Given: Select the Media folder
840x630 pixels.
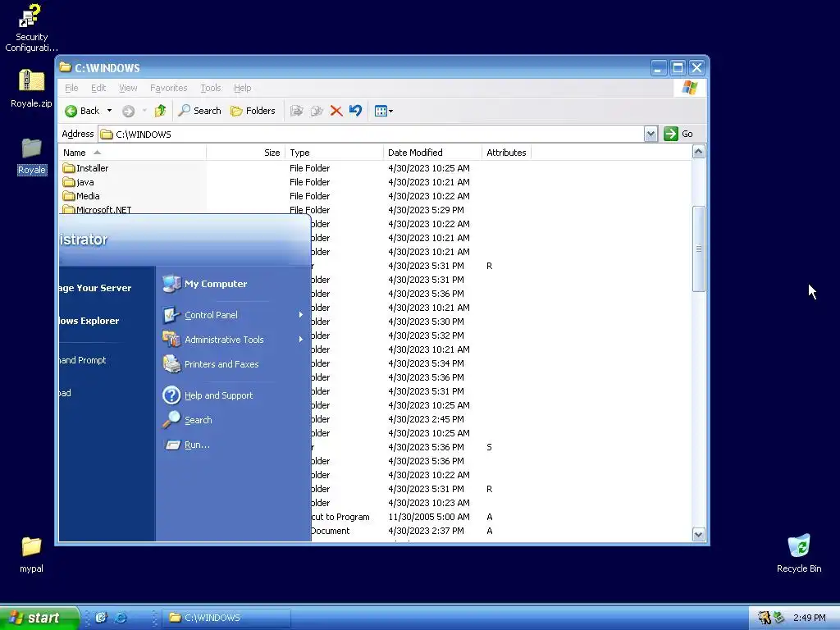Looking at the screenshot, I should point(81,196).
